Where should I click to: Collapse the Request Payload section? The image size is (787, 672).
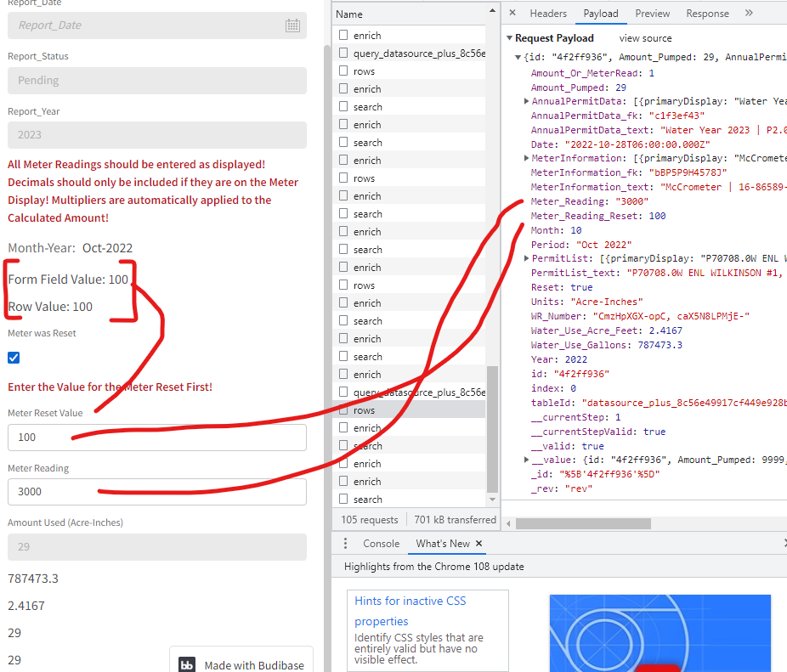click(x=508, y=37)
